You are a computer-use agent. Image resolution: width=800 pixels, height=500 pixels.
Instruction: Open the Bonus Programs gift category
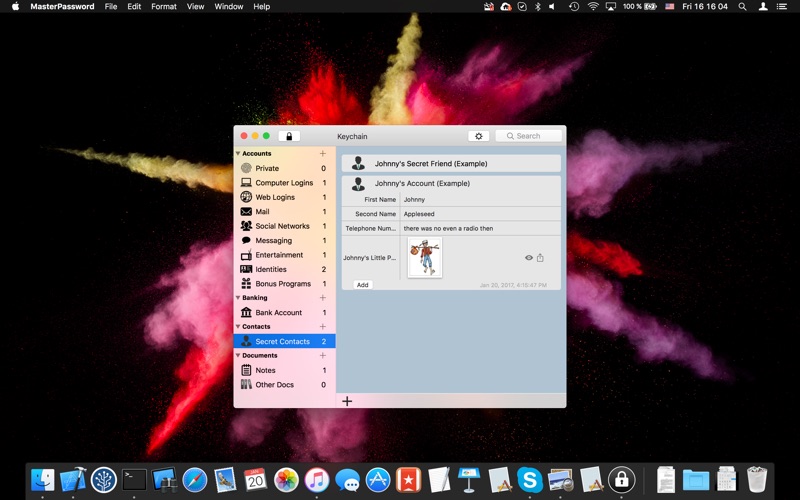tap(284, 284)
